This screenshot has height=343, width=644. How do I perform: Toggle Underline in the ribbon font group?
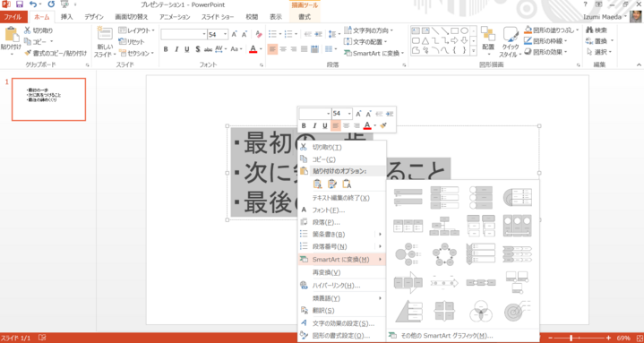click(x=187, y=49)
